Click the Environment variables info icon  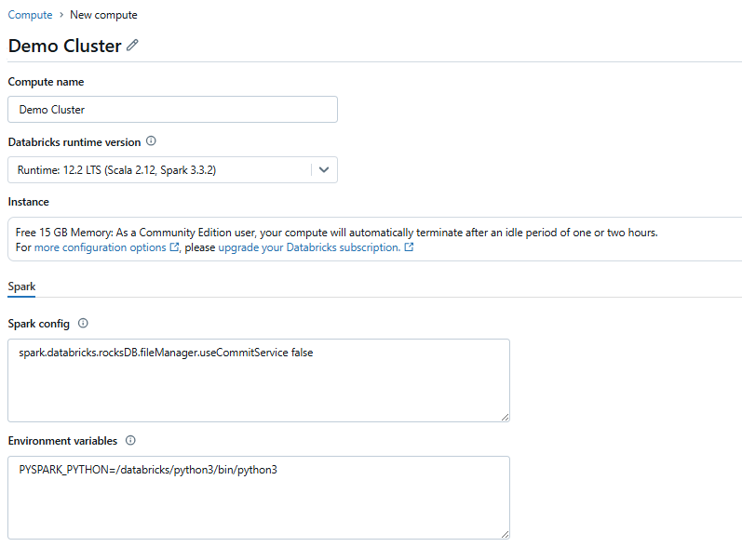pyautogui.click(x=130, y=440)
